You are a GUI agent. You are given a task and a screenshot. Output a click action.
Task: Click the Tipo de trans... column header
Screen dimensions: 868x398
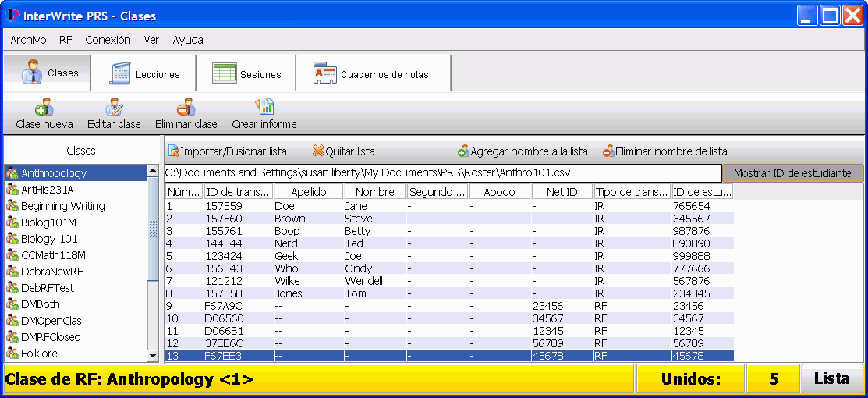point(632,192)
